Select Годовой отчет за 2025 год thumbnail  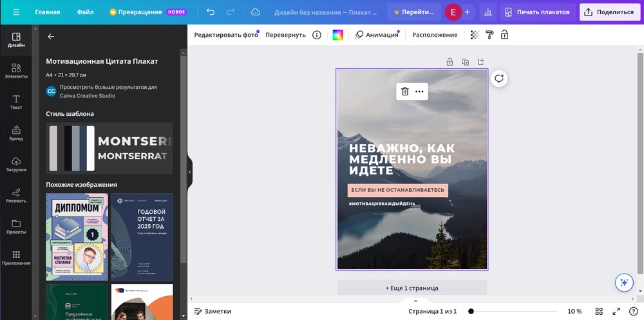tap(142, 237)
